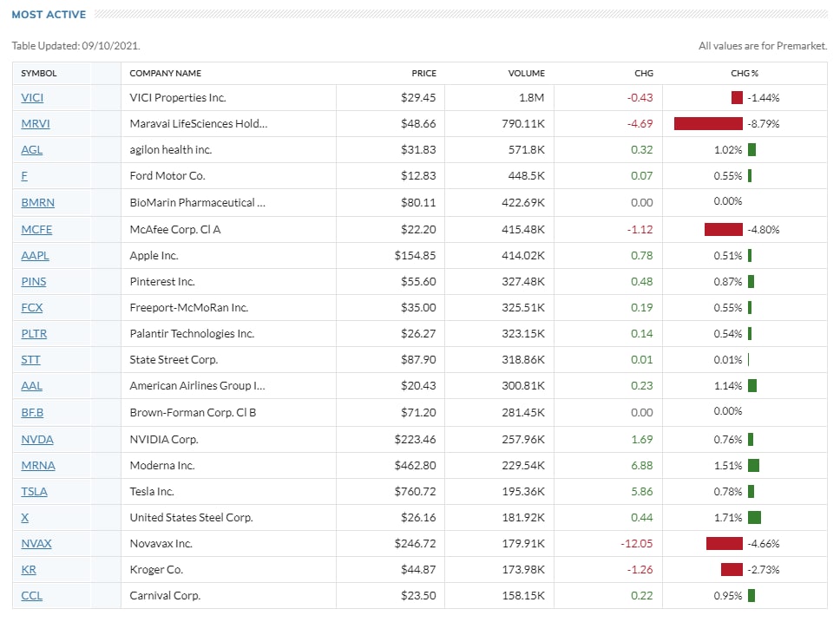Click company name 'Tesla Inc.'
The height and width of the screenshot is (622, 840).
[x=152, y=491]
